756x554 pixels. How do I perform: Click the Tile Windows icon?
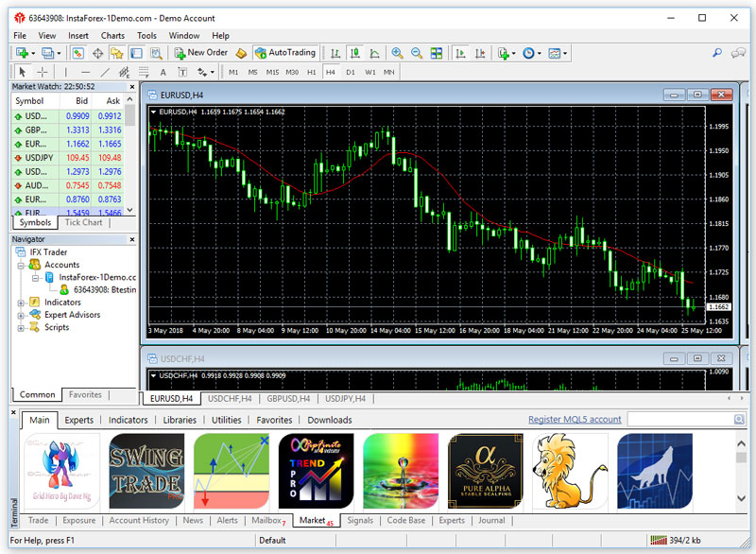point(435,53)
